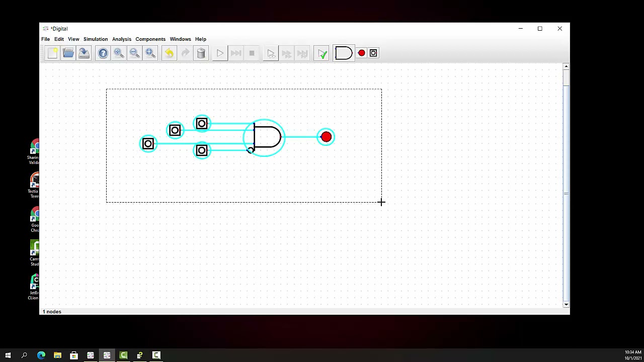Viewport: 644px width, 362px height.
Task: Click the Google Chrome desktop shortcut
Action: pyautogui.click(x=34, y=220)
